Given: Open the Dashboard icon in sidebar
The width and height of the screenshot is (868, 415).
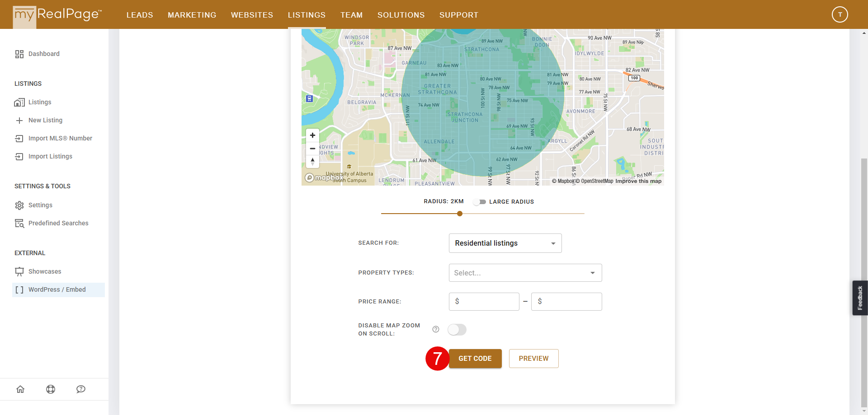Looking at the screenshot, I should pos(19,54).
